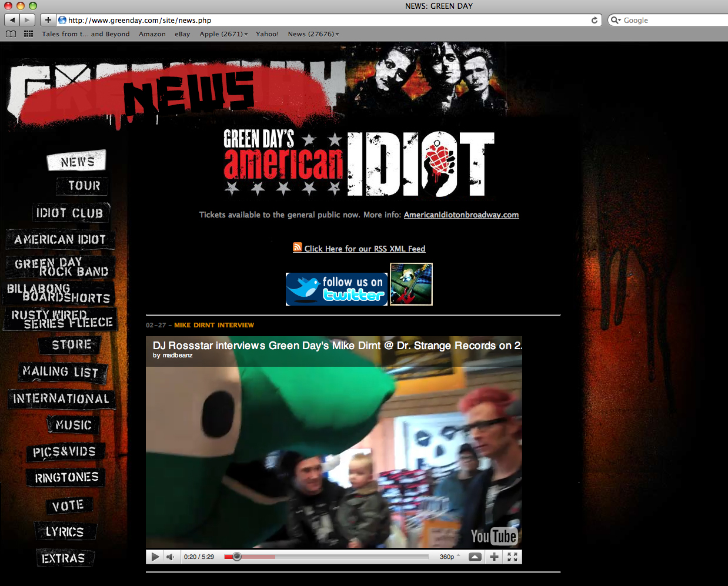Click the orange RSS feed icon
The image size is (728, 586).
(298, 247)
